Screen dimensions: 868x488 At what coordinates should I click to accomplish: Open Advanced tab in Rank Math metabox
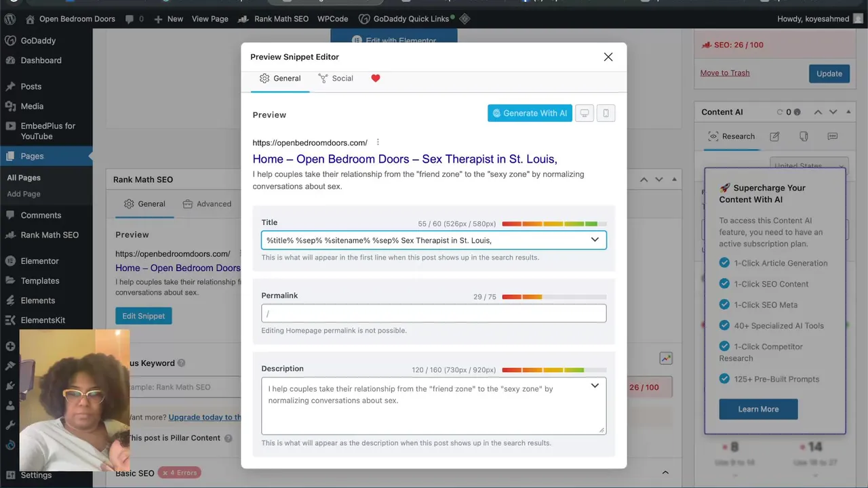(207, 204)
